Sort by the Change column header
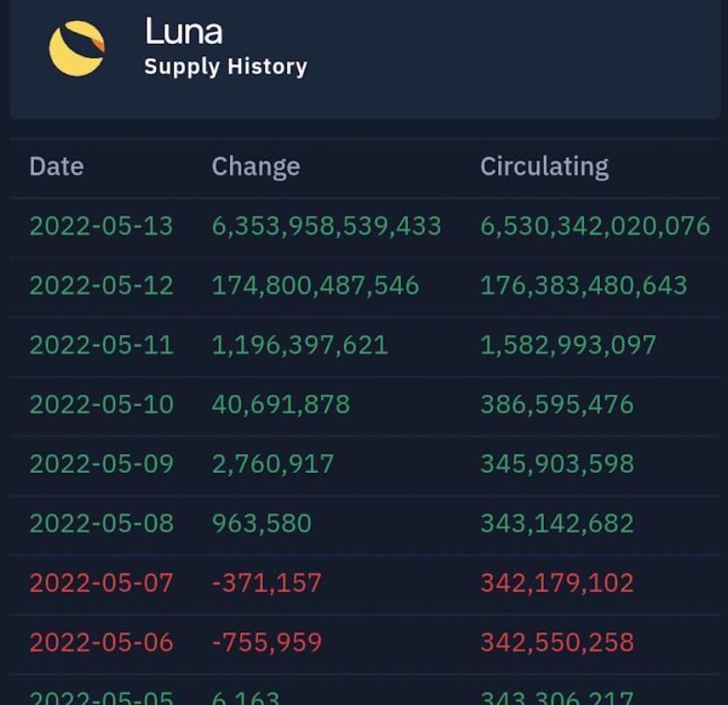Image resolution: width=728 pixels, height=705 pixels. (255, 167)
